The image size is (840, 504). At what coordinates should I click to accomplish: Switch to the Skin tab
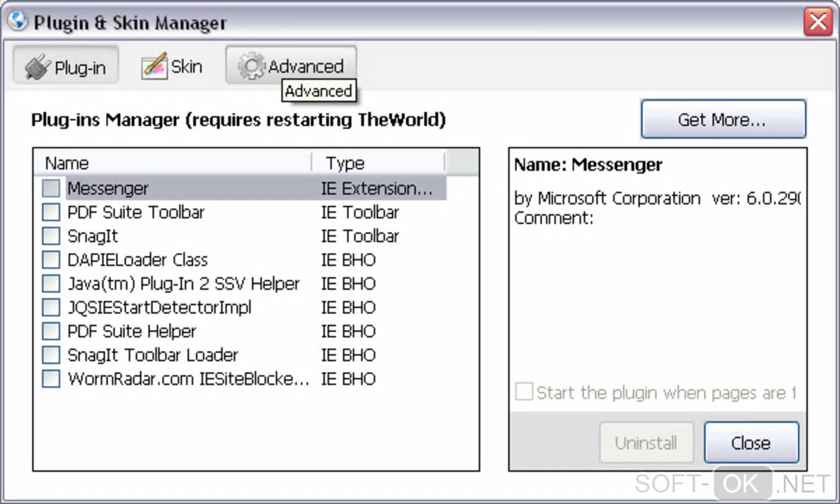(171, 67)
